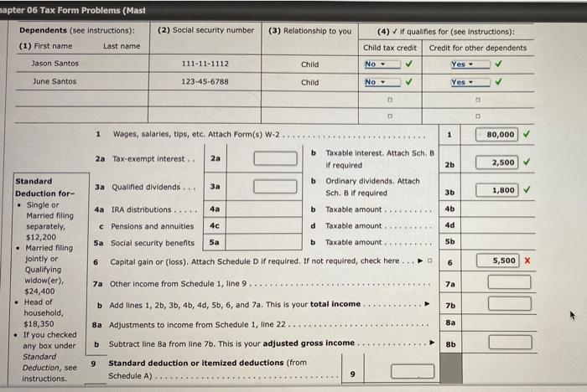Click 'Pensions and annuities' label
Viewport: 587px width, 392px height.
point(153,226)
